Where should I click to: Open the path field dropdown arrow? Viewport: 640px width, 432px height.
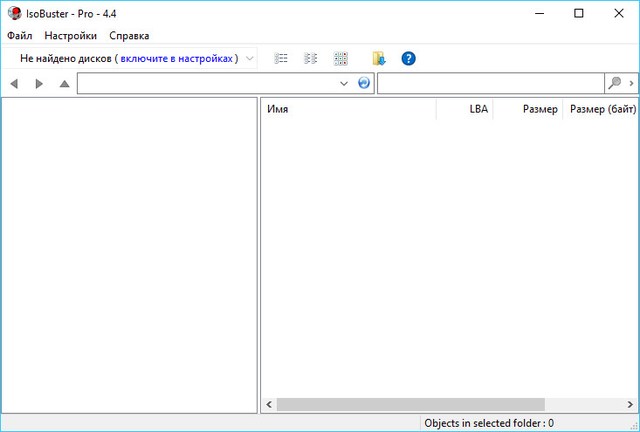coord(345,84)
